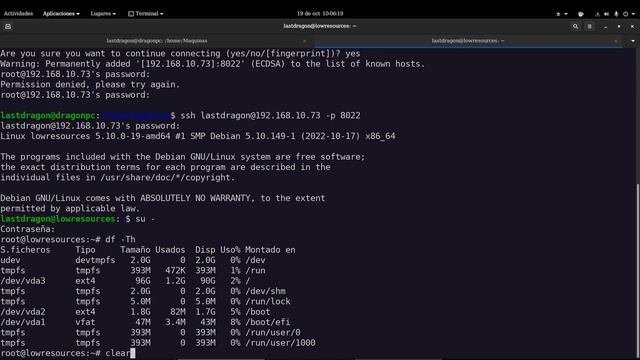Screen dimensions: 640x360
Task: Select the lastdragon@lowresources tab
Action: [x=468, y=41]
